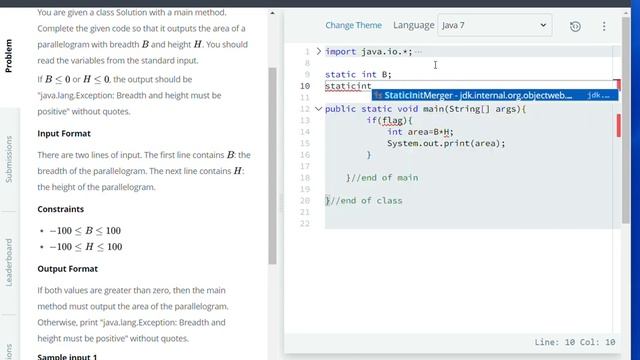Open the Problem side tab
The image size is (640, 360).
(9, 56)
